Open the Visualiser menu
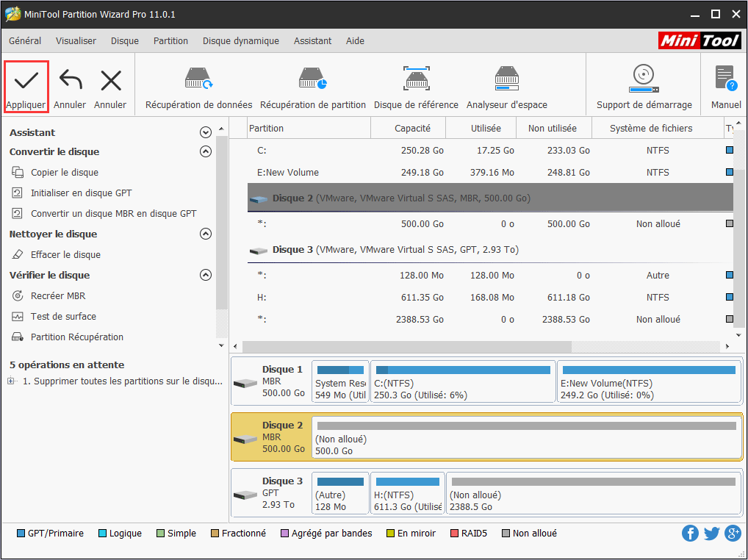The width and height of the screenshot is (748, 560). 76,41
